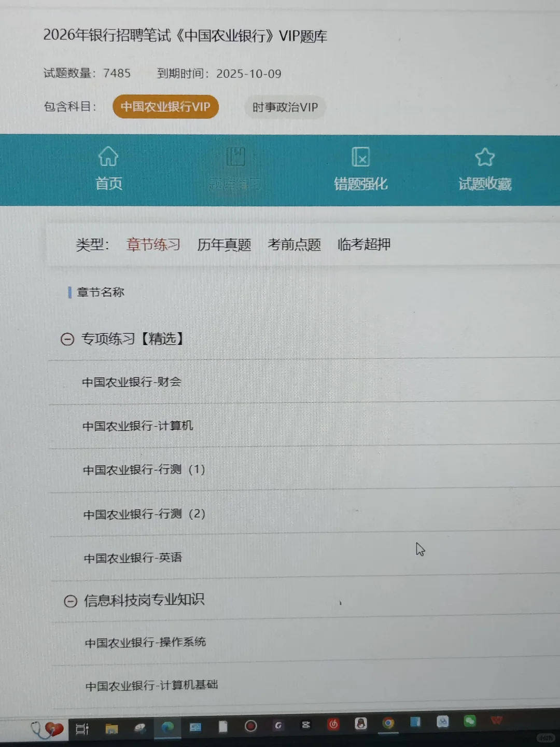Open the red record-circle taskbar app
Viewport: 560px width, 747px height.
(x=251, y=726)
